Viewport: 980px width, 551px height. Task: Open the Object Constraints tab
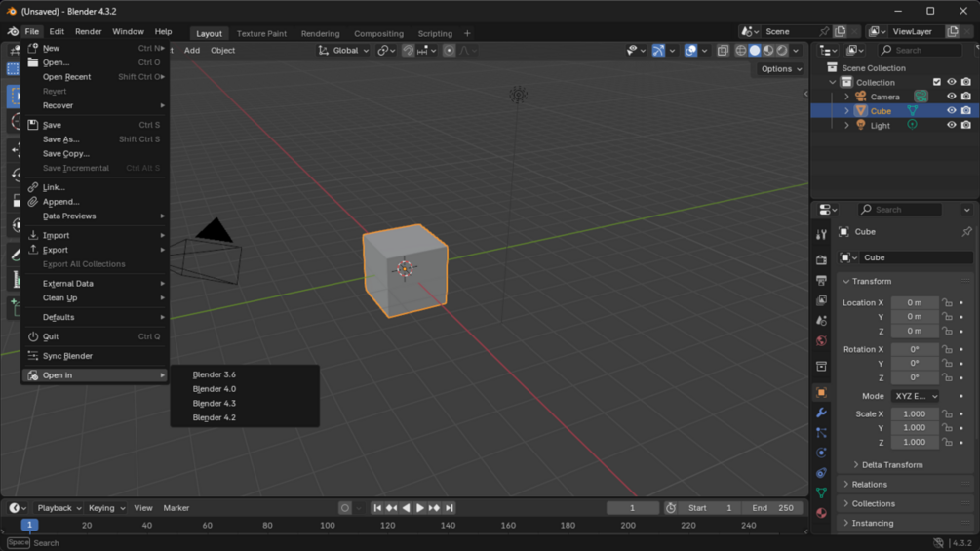click(x=821, y=473)
